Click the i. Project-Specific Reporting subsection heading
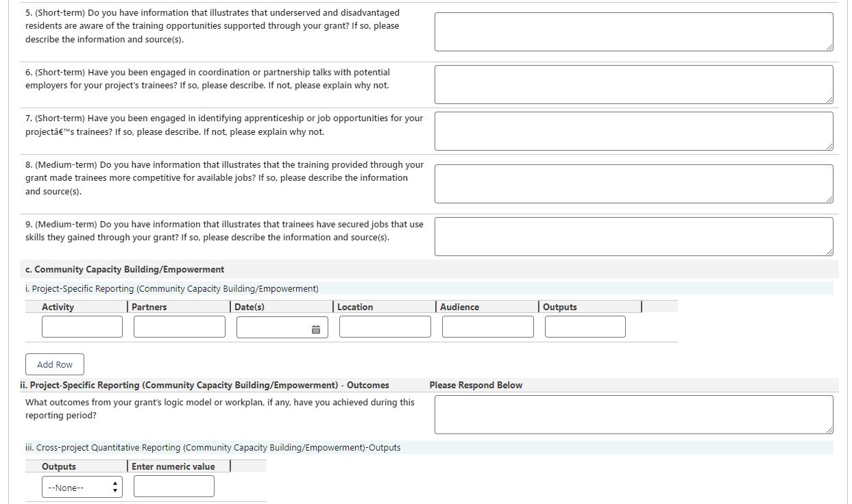 coord(172,288)
